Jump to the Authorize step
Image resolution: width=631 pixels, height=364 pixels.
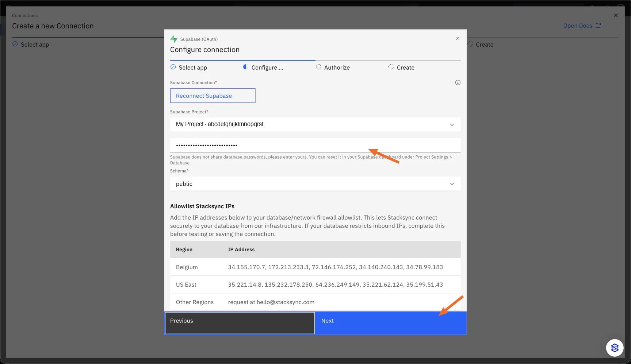[337, 67]
